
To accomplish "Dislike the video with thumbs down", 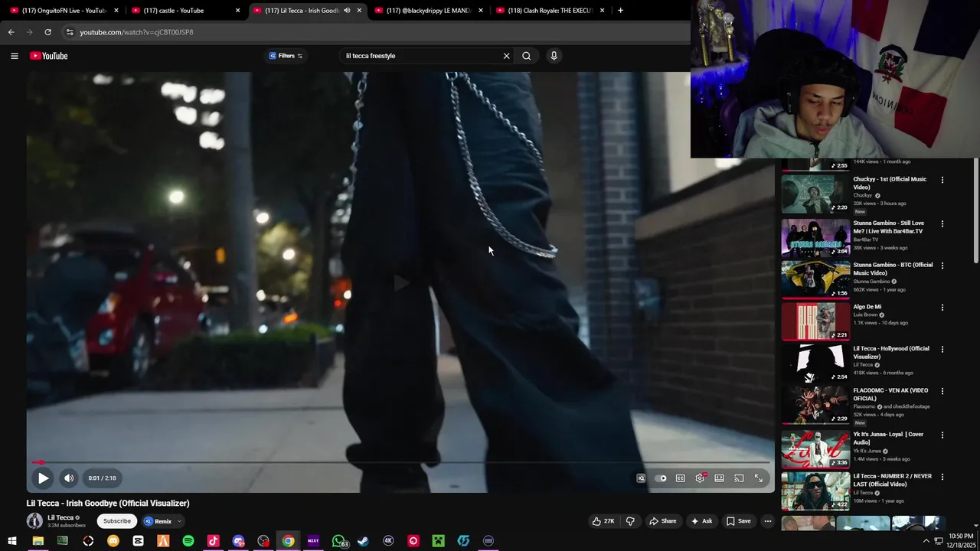I will coord(630,521).
